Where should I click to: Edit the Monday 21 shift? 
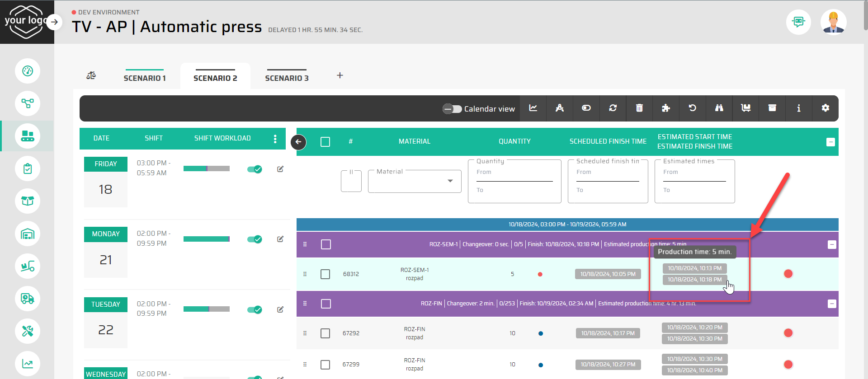280,239
